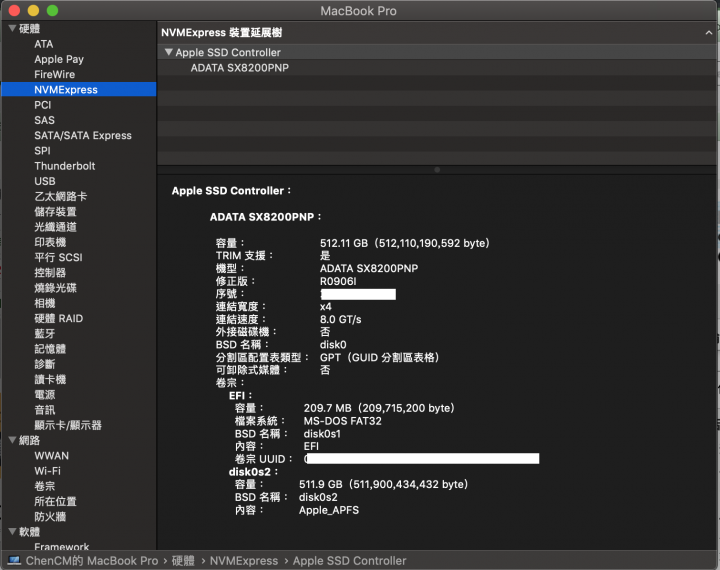Select 讀卡機 in the sidebar
The width and height of the screenshot is (720, 570).
tap(50, 379)
